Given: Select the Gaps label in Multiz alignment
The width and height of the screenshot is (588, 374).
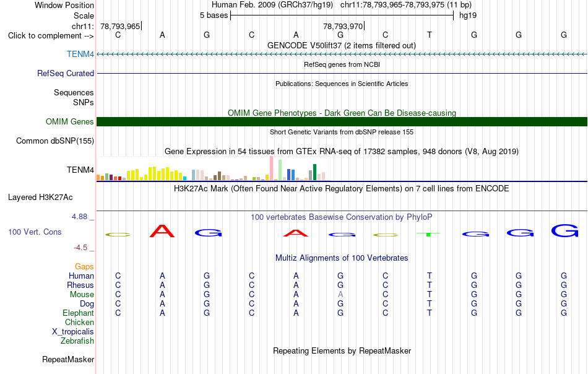Looking at the screenshot, I should pyautogui.click(x=84, y=266).
